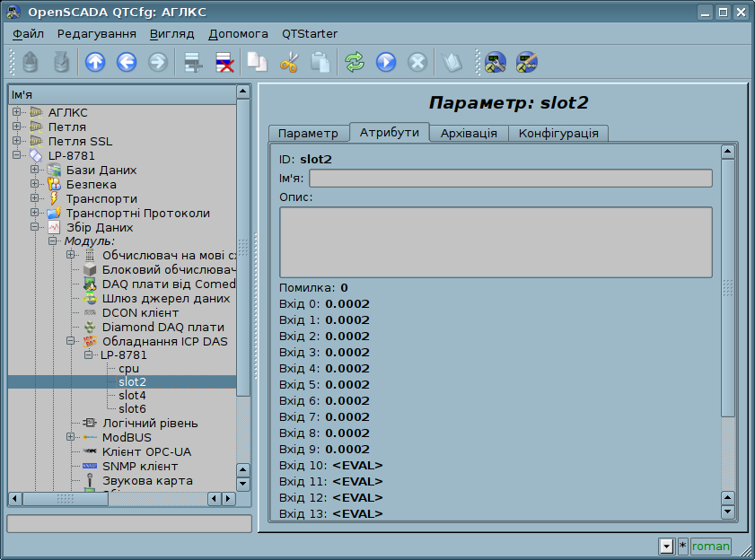755x560 pixels.
Task: Open the user dropdown in status bar
Action: pyautogui.click(x=666, y=546)
